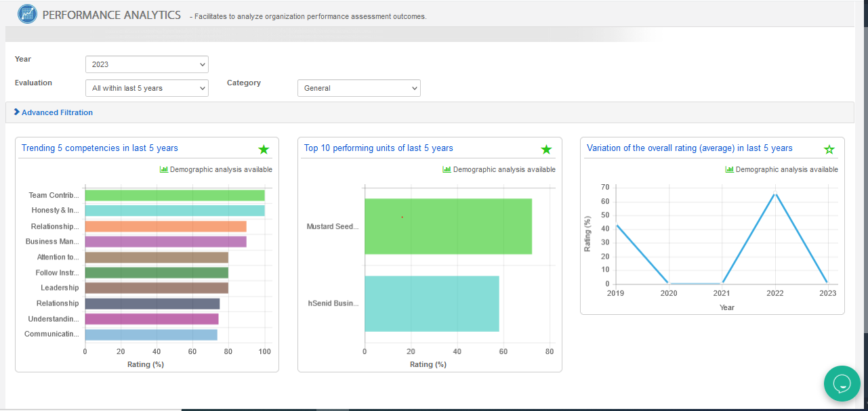This screenshot has height=411, width=868.
Task: Open Top 10 performing units title link
Action: (x=378, y=148)
